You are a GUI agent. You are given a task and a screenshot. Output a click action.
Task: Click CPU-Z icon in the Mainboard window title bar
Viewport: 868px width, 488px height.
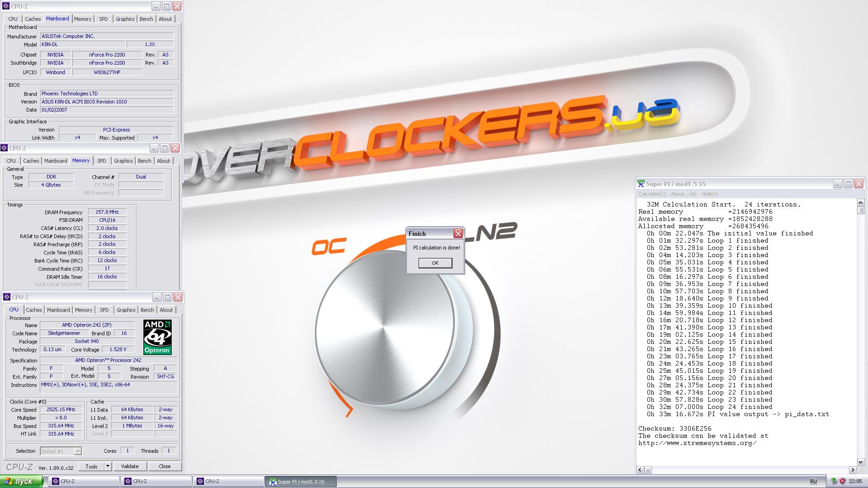click(x=6, y=6)
